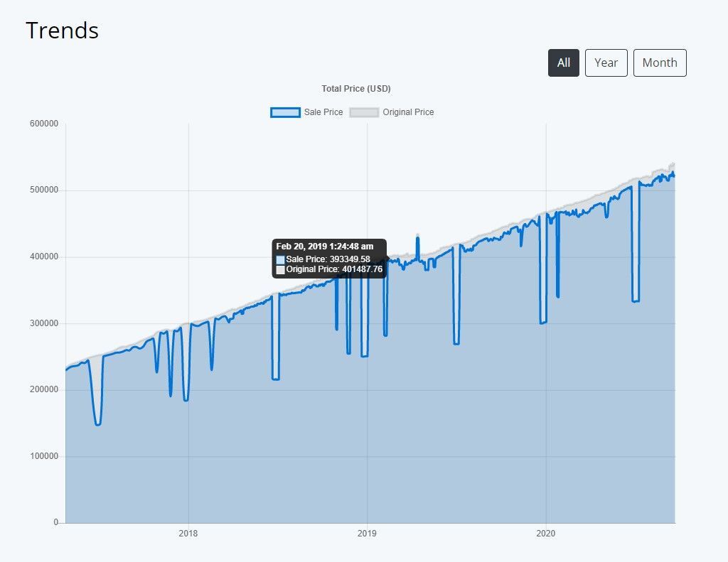728x562 pixels.
Task: Switch chart to Year view
Action: (x=606, y=63)
